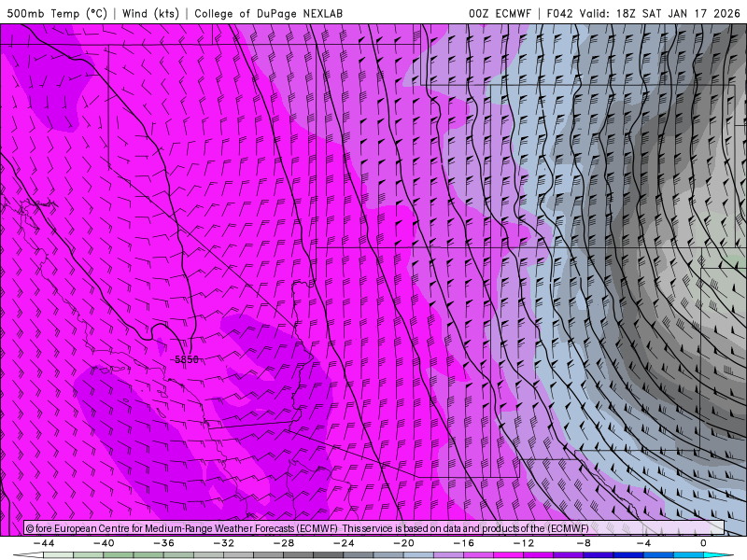Click the ECMWF copyright notice text
747x560 pixels.
307,528
